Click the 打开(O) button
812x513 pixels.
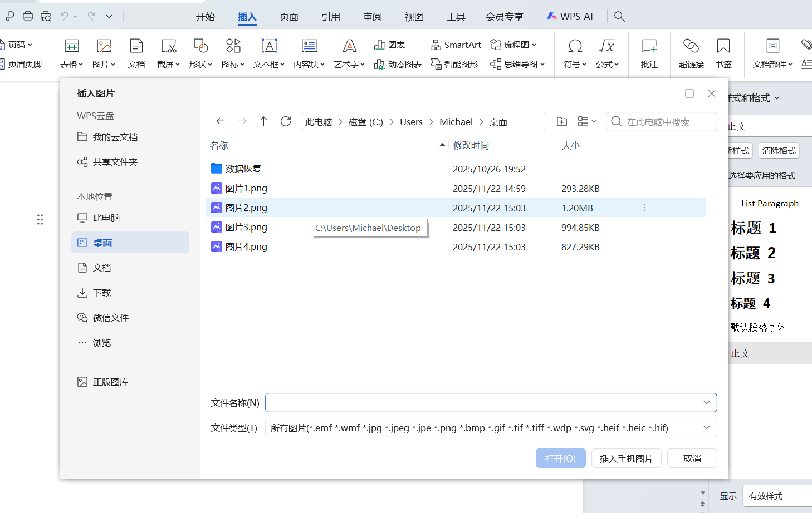tap(560, 458)
